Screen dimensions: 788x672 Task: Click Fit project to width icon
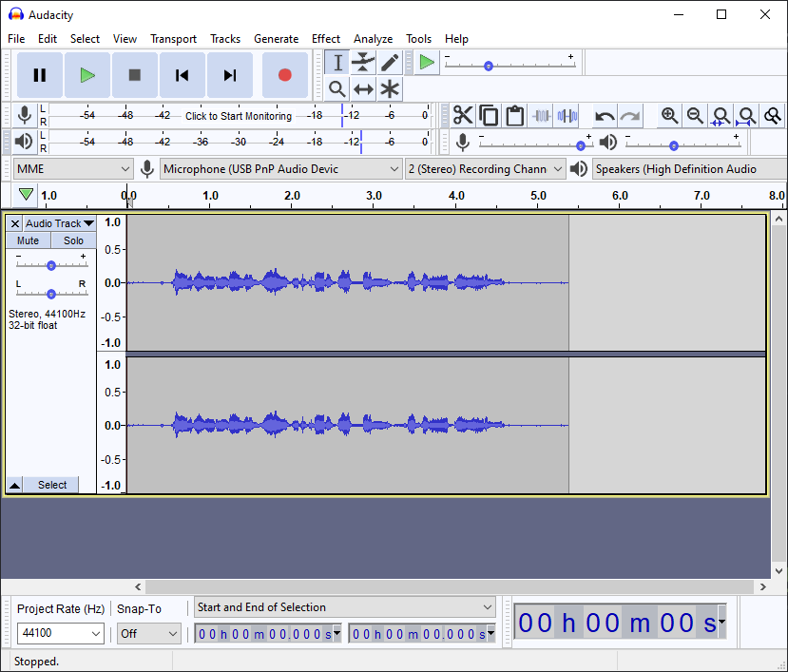[747, 116]
